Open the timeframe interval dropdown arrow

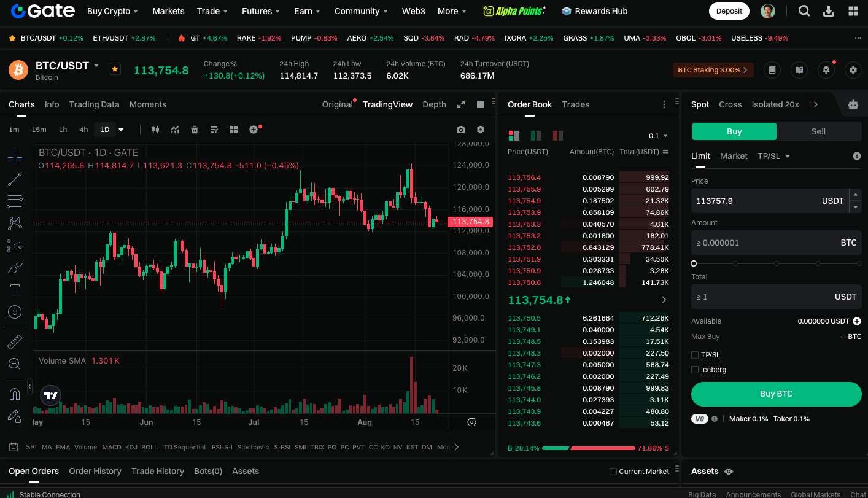click(121, 130)
